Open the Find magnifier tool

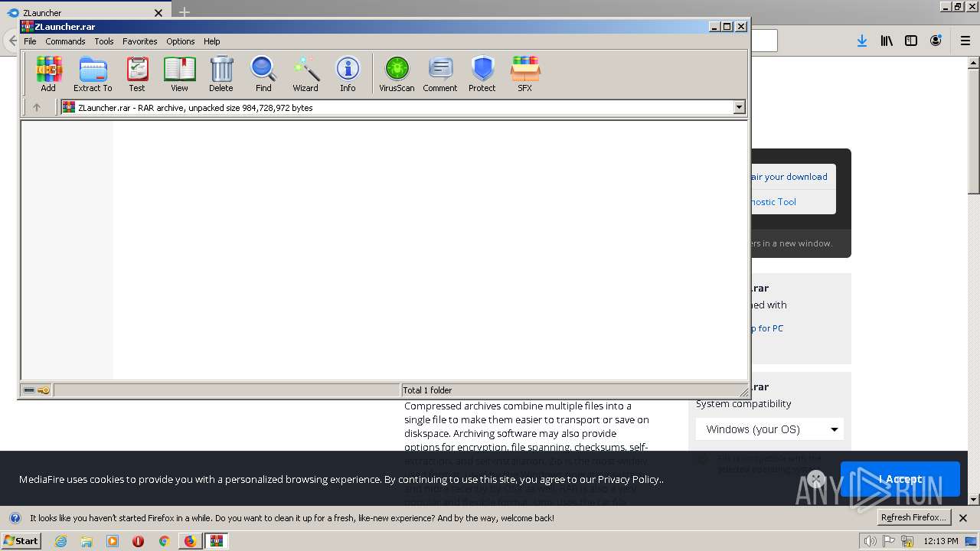(263, 73)
